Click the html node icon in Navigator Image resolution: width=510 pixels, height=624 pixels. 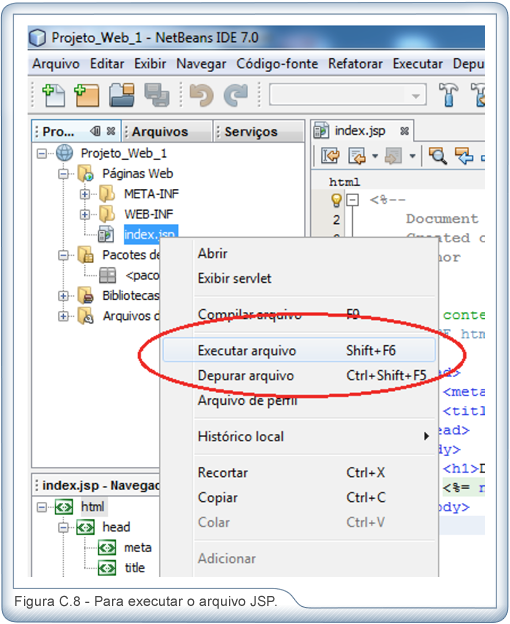64,507
